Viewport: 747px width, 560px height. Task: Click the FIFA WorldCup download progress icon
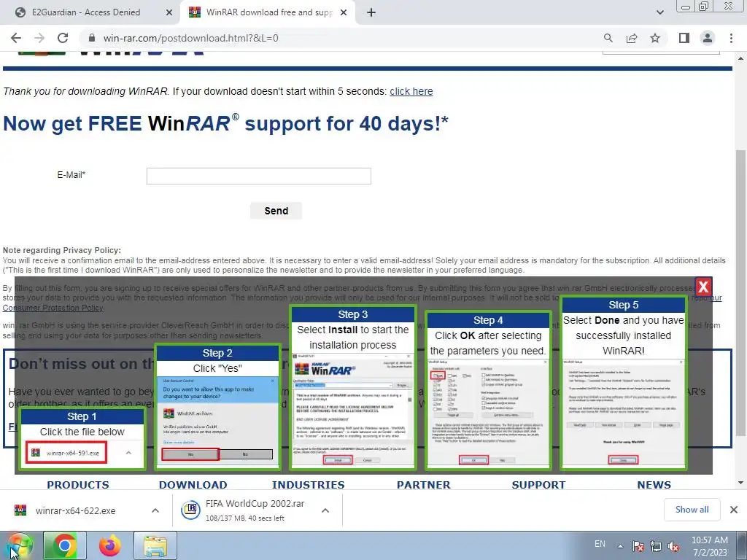point(190,510)
